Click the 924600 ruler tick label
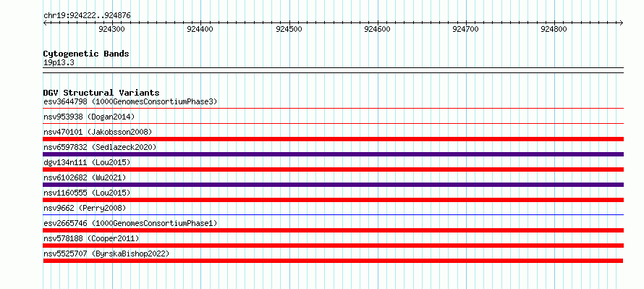This screenshot has height=289, width=644. coord(377,29)
